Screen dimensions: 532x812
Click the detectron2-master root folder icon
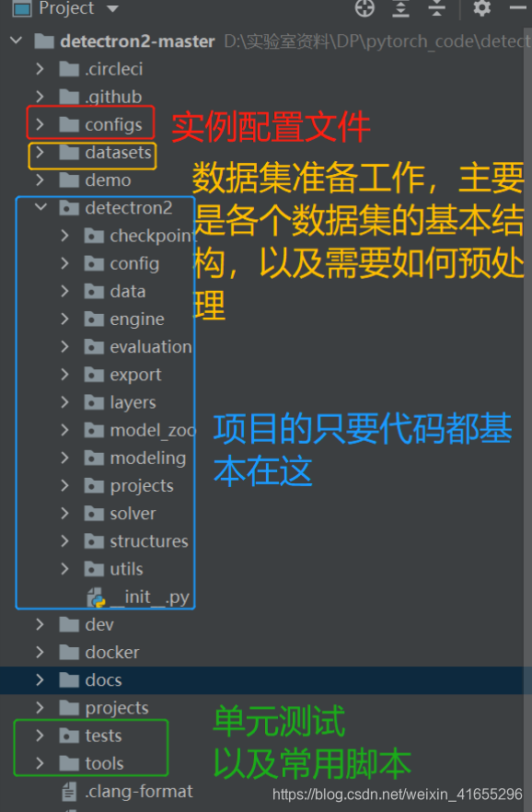[44, 41]
